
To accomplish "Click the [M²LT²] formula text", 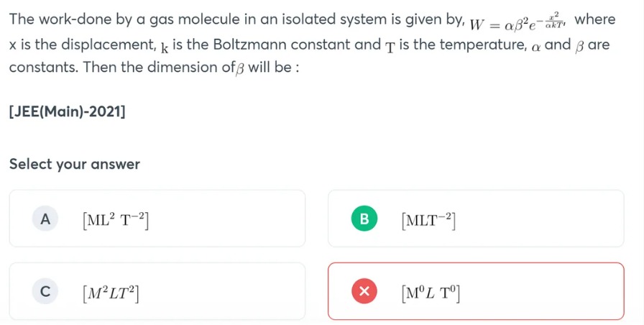I will point(111,293).
